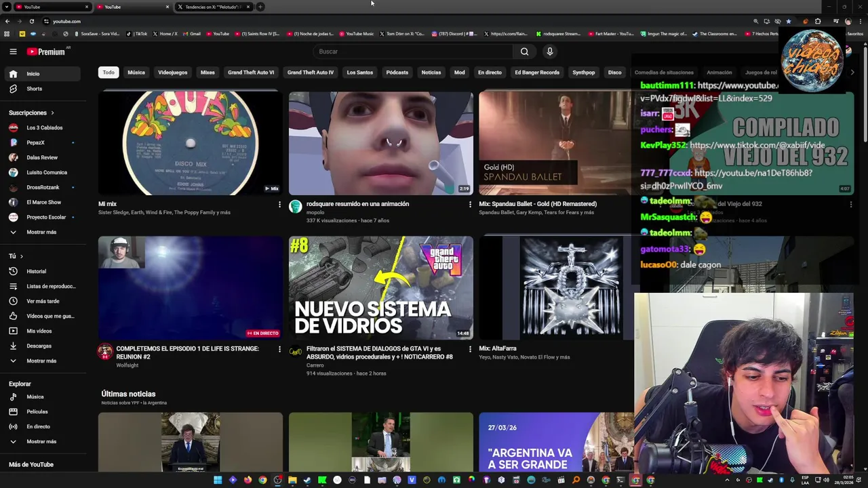The image size is (868, 488).
Task: Open the YouTube hamburger guide menu
Action: [x=13, y=52]
